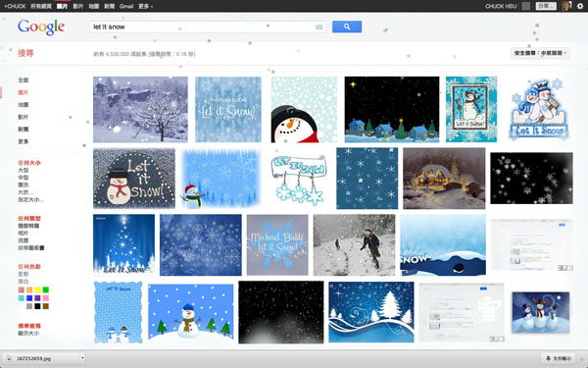Click +CHUCK in the top bar
Screen dimensions: 588x368
[x=15, y=6]
